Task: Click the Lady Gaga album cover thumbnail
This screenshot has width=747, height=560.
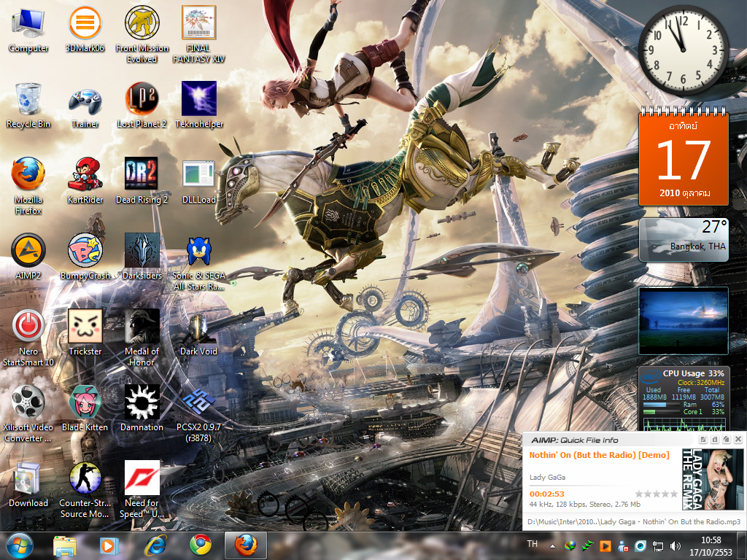Action: (712, 479)
